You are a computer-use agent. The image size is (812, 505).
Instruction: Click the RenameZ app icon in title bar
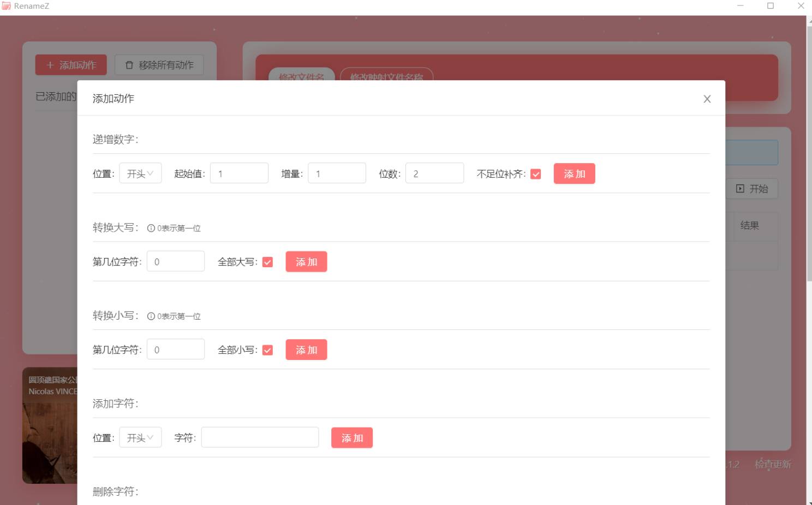tap(7, 6)
